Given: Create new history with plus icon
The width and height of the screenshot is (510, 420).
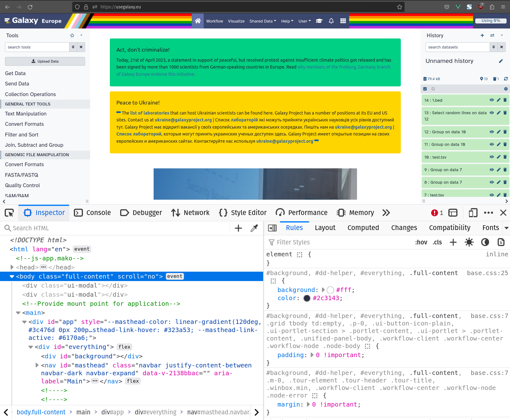Looking at the screenshot, I should click(482, 35).
